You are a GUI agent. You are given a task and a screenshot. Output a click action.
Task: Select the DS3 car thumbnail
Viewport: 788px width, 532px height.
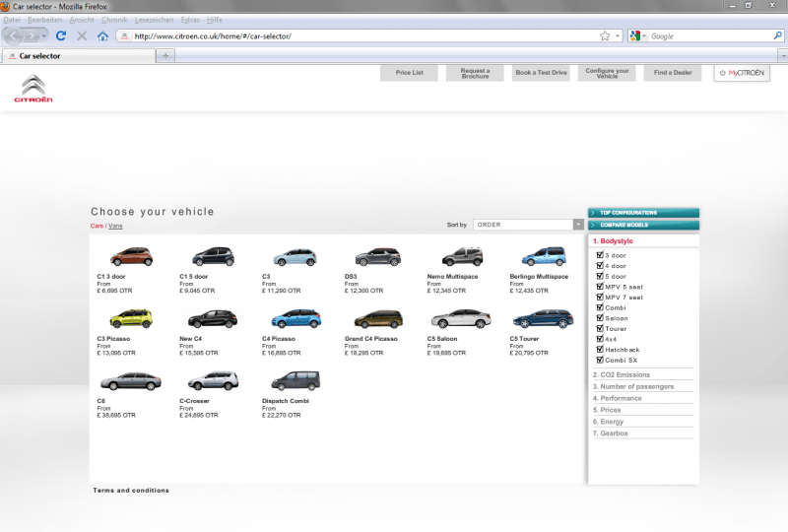point(378,256)
